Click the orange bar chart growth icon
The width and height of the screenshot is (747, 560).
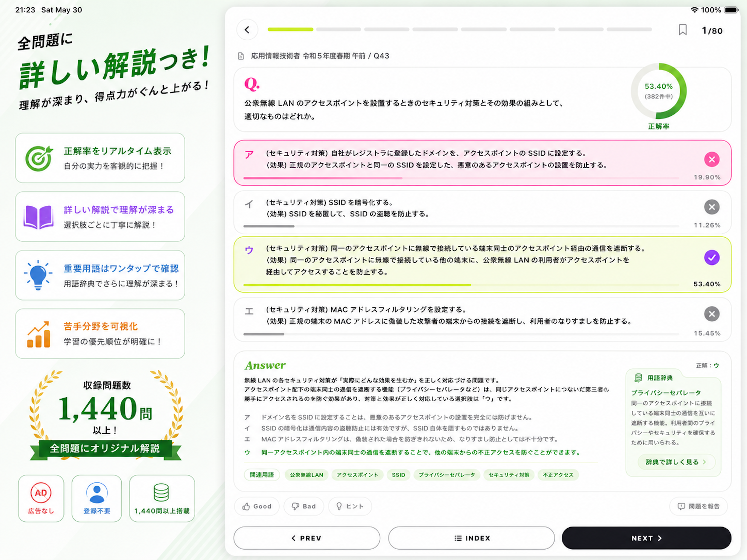point(39,334)
